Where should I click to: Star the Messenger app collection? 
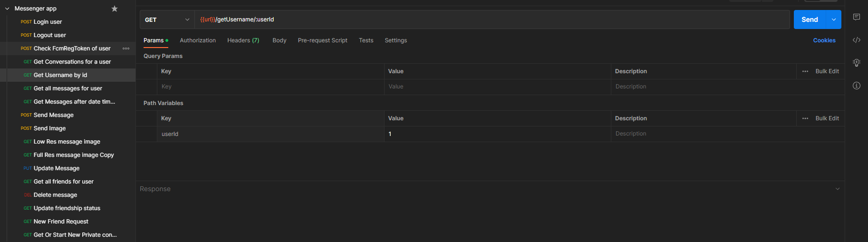(115, 9)
